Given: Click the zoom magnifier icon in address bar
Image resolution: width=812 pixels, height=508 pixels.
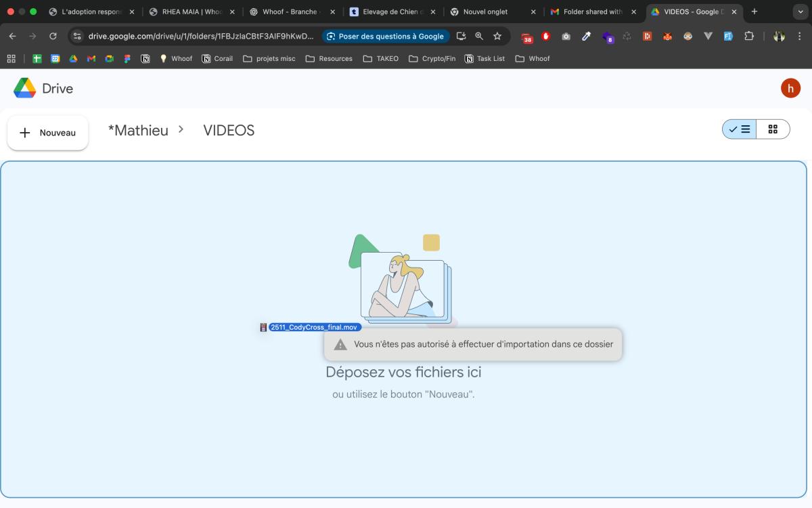Looking at the screenshot, I should click(x=479, y=36).
